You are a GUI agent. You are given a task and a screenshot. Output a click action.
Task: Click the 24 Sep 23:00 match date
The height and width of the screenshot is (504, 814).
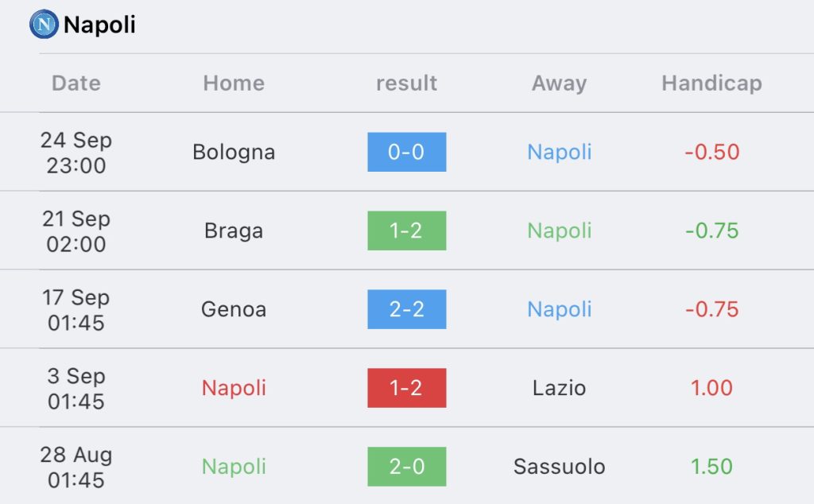(x=76, y=153)
